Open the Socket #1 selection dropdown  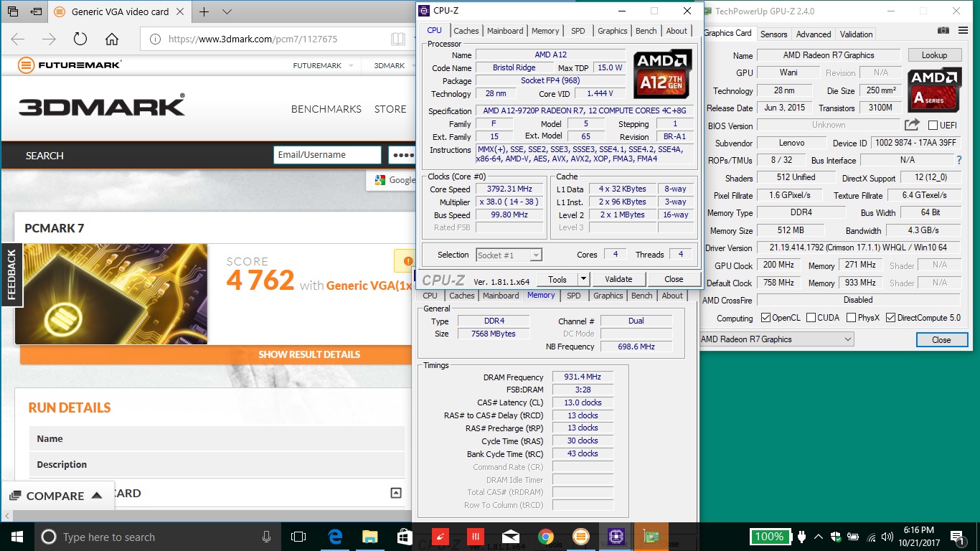pos(509,255)
